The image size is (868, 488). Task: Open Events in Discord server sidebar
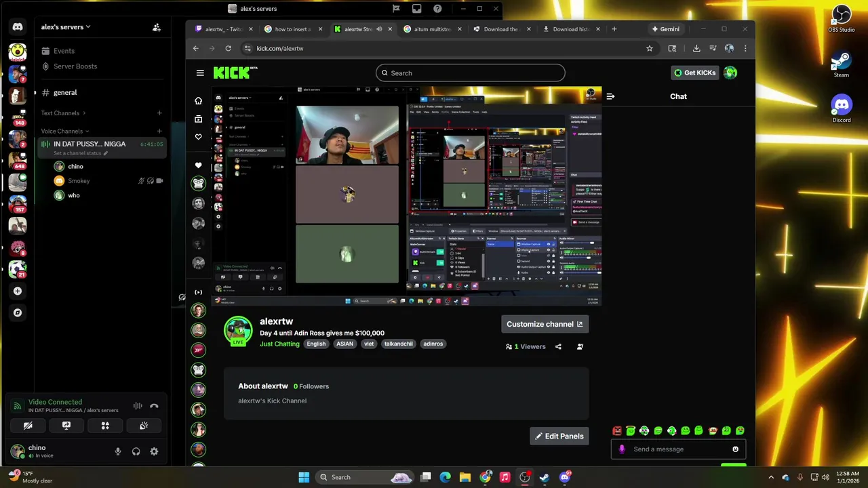point(64,51)
